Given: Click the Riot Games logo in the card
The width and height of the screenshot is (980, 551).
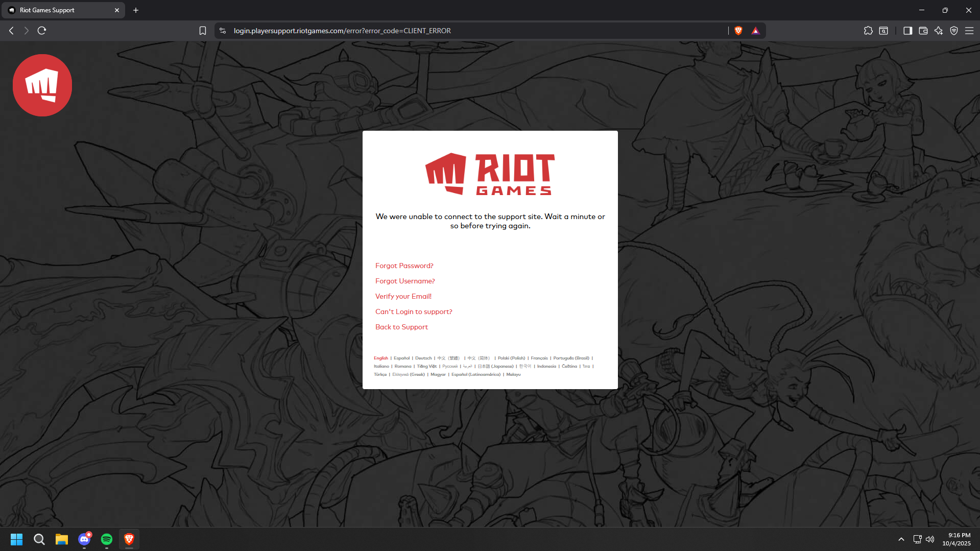Looking at the screenshot, I should point(490,174).
